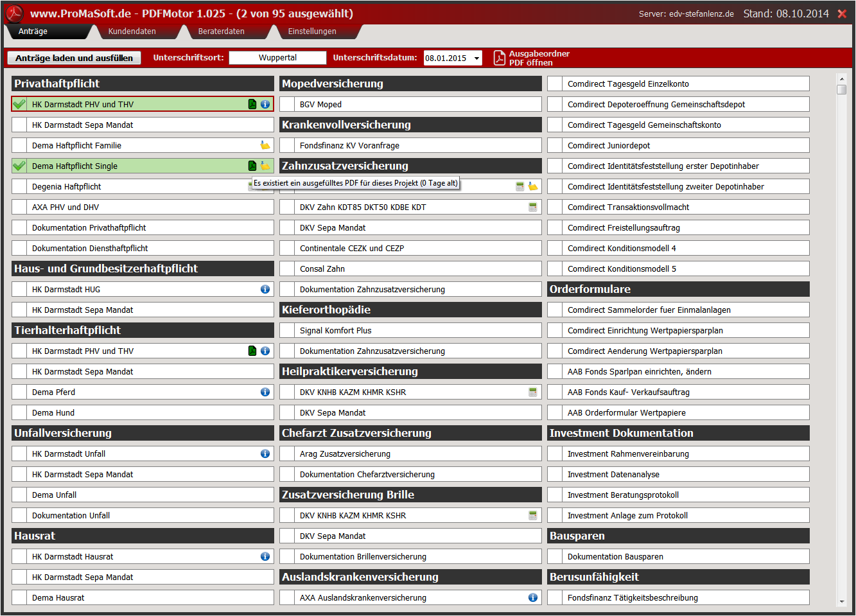Select the Dokumentation Privathaftpflicht row
Image resolution: width=856 pixels, height=616 pixels.
143,227
